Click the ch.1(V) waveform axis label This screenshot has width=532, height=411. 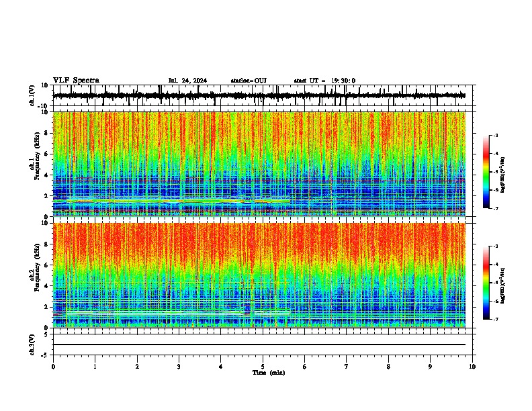coord(32,95)
